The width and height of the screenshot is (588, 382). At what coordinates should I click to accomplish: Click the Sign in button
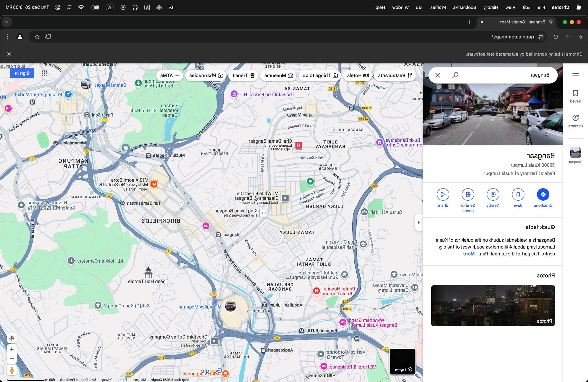click(x=22, y=73)
